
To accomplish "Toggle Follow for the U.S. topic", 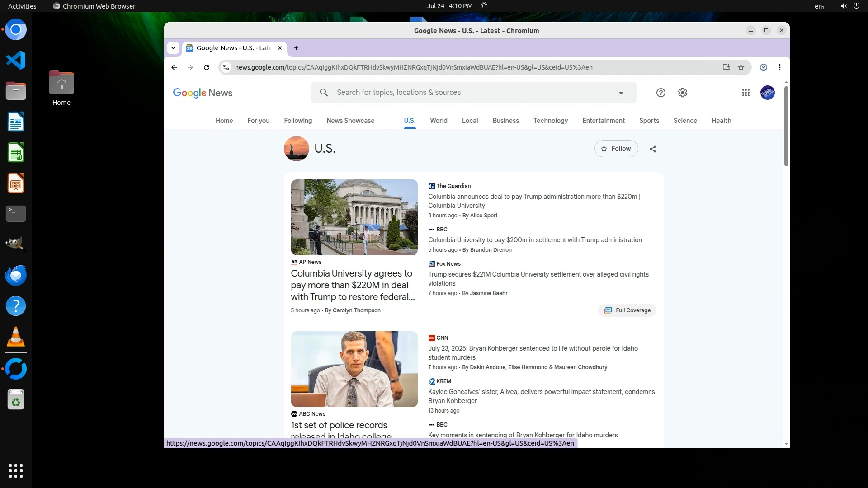I will pos(616,149).
